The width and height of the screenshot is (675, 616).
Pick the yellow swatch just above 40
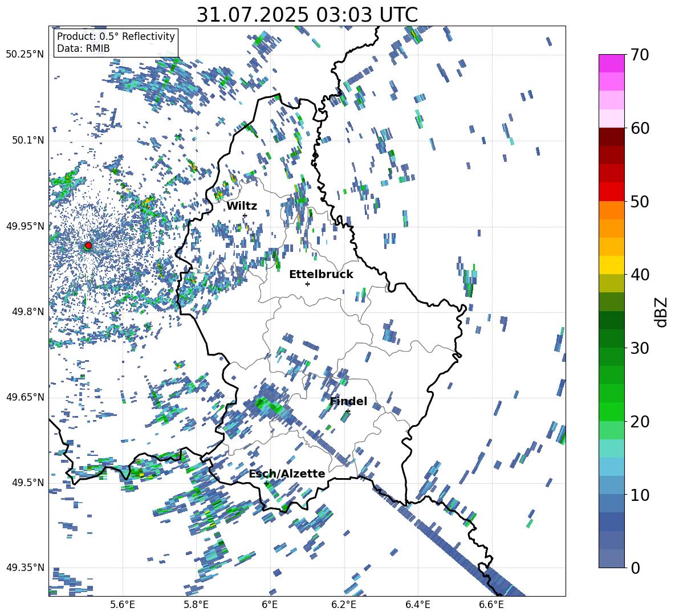pos(611,265)
